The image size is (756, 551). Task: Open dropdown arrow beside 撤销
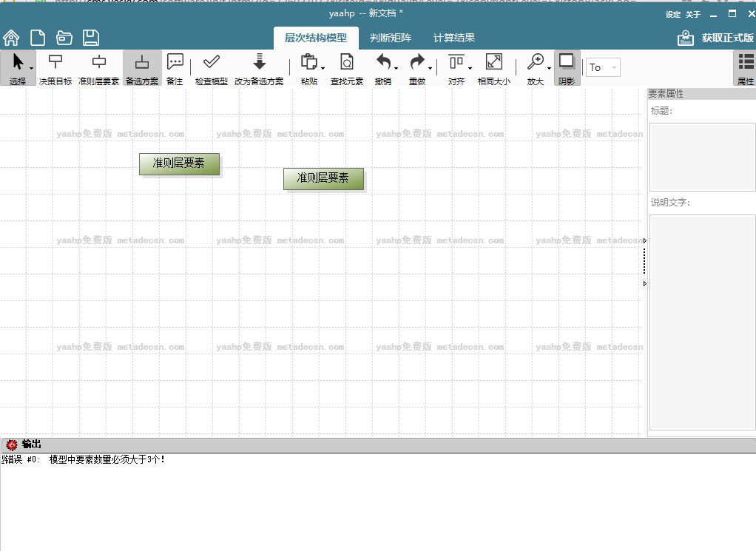396,69
